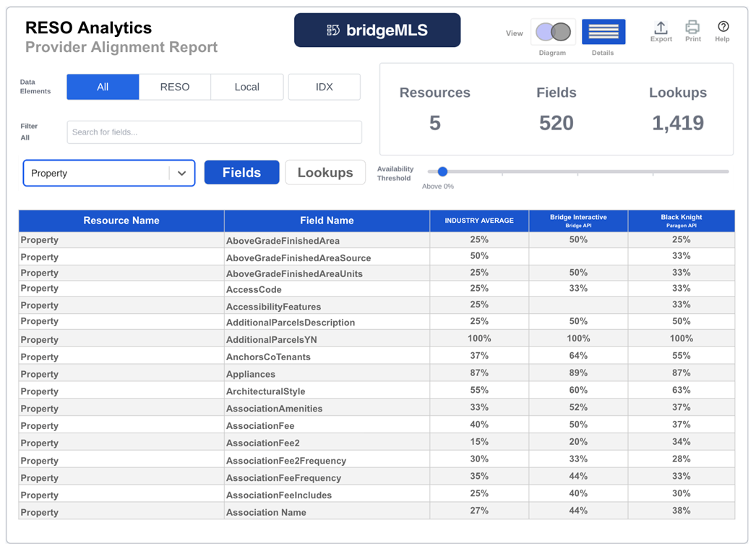Open Help via question mark icon

[723, 27]
